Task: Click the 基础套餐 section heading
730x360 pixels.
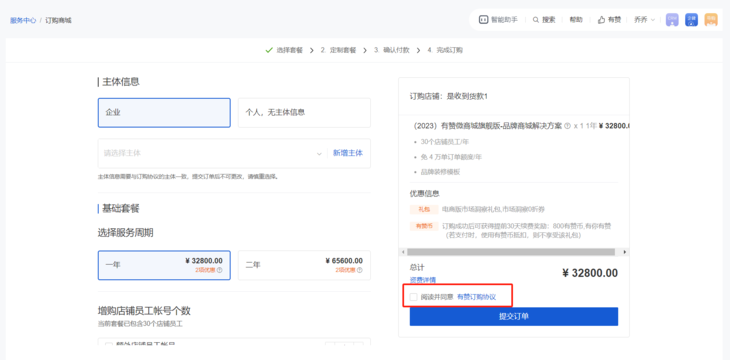Action: [x=121, y=209]
